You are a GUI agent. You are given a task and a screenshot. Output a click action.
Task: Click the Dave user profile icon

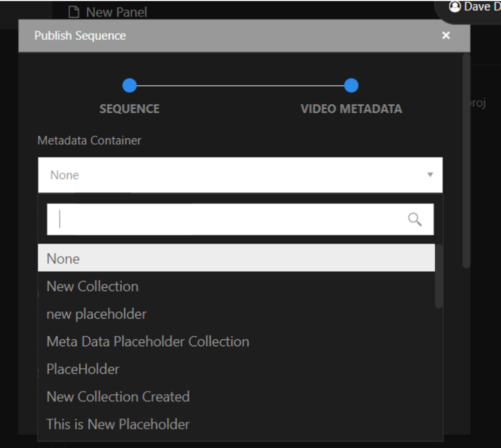[455, 7]
